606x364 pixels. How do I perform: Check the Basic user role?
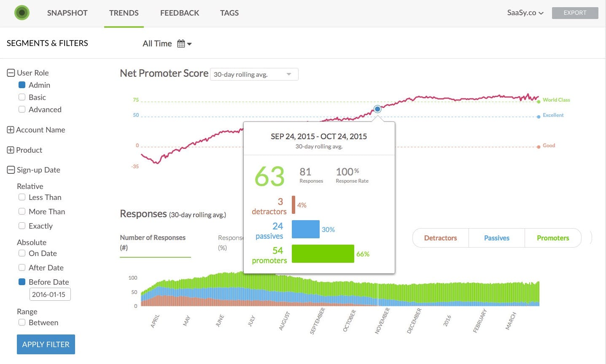(22, 97)
